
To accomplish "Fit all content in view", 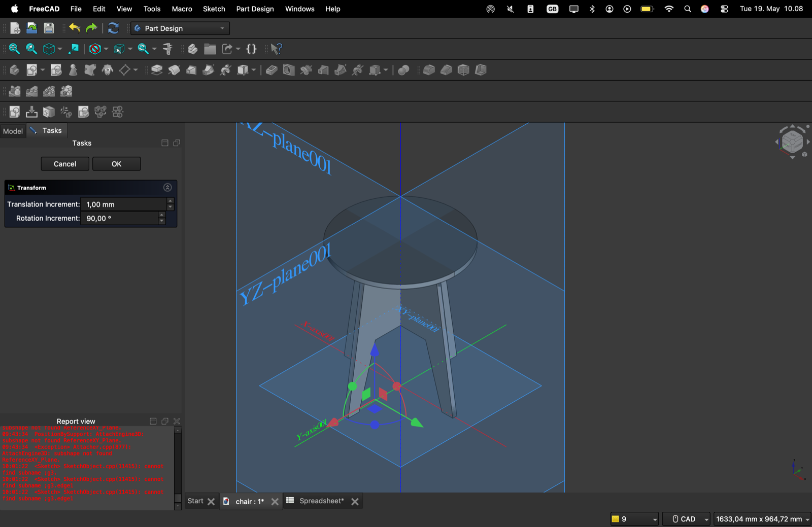I will [x=14, y=49].
